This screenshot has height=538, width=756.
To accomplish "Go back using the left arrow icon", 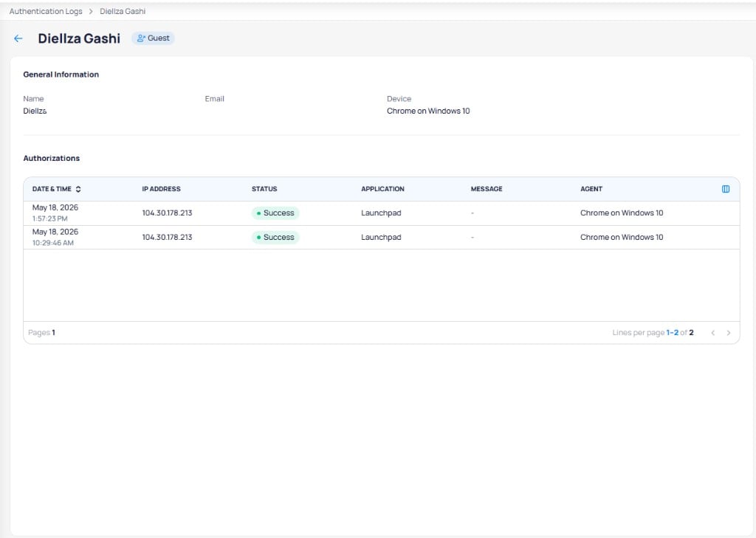I will 18,38.
